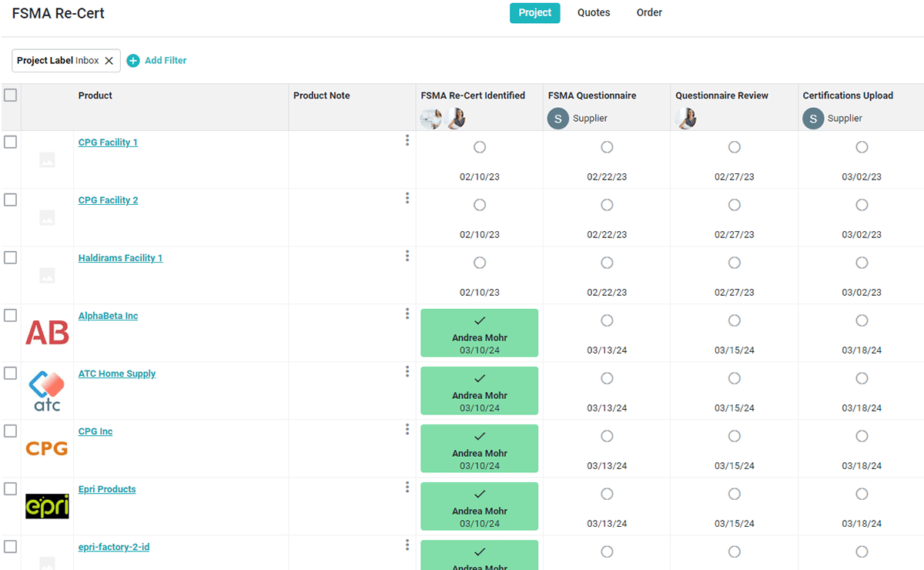This screenshot has width=924, height=570.
Task: Open the options menu for Epri Products
Action: (407, 487)
